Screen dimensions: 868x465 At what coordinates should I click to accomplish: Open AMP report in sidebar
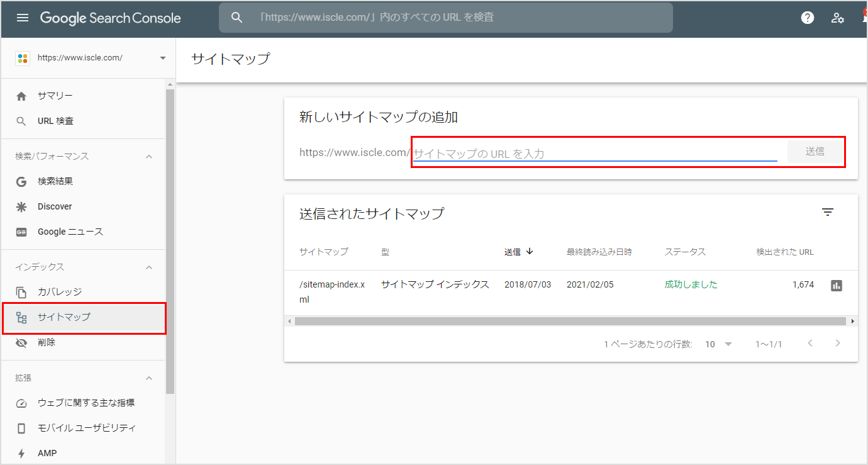(83, 454)
